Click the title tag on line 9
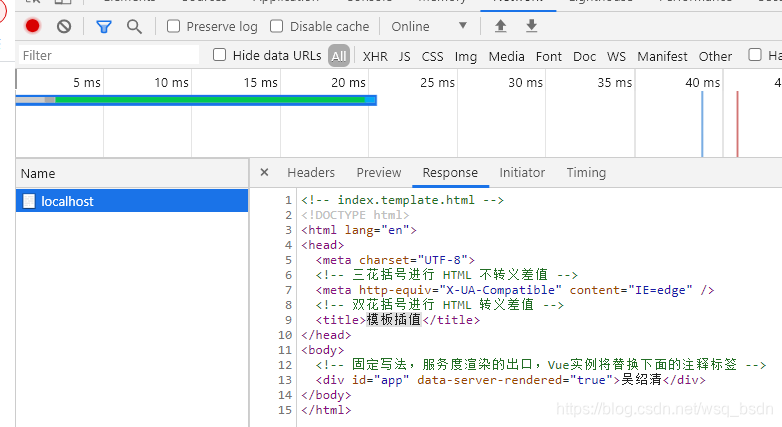Image resolution: width=782 pixels, height=427 pixels. pyautogui.click(x=397, y=320)
